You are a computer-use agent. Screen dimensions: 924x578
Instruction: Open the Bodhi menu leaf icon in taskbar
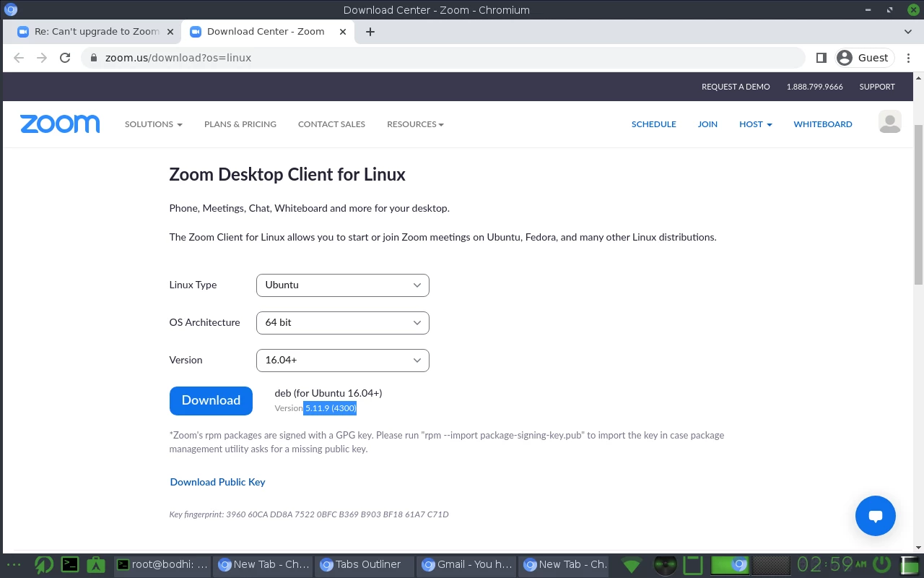point(44,564)
